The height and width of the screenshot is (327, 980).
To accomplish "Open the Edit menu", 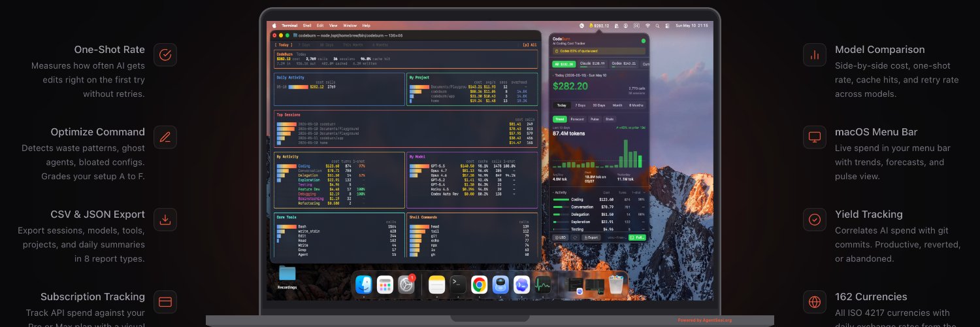I will 320,26.
